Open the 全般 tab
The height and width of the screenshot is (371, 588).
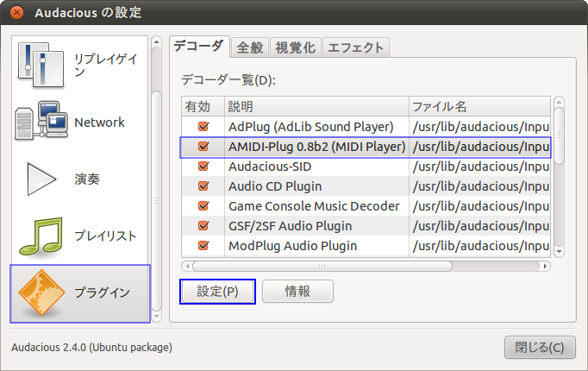tap(250, 47)
